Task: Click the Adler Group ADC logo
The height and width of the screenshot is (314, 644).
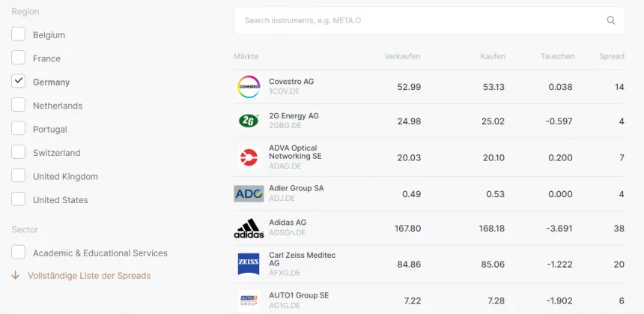Action: [249, 193]
